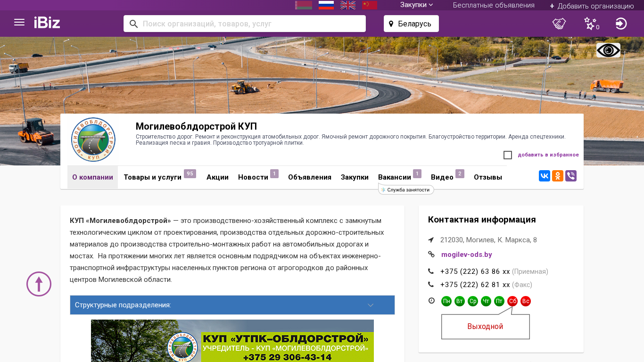Click the phone icon beside Приемная number
Viewport: 644px width, 362px height.
point(431,271)
